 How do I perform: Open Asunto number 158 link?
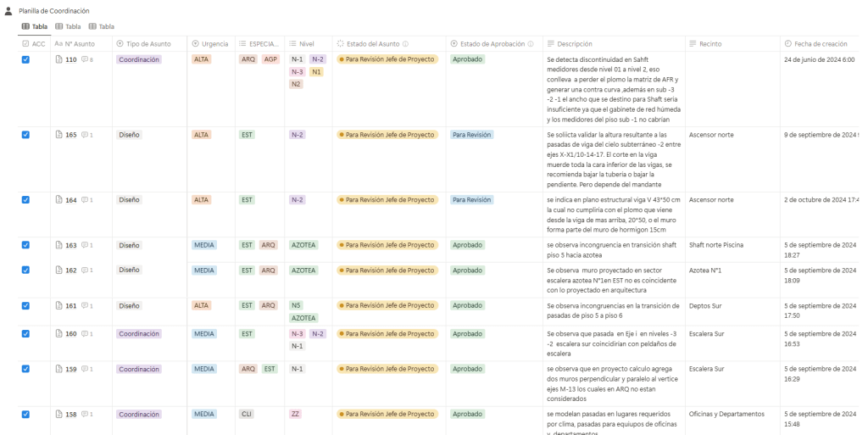click(71, 415)
